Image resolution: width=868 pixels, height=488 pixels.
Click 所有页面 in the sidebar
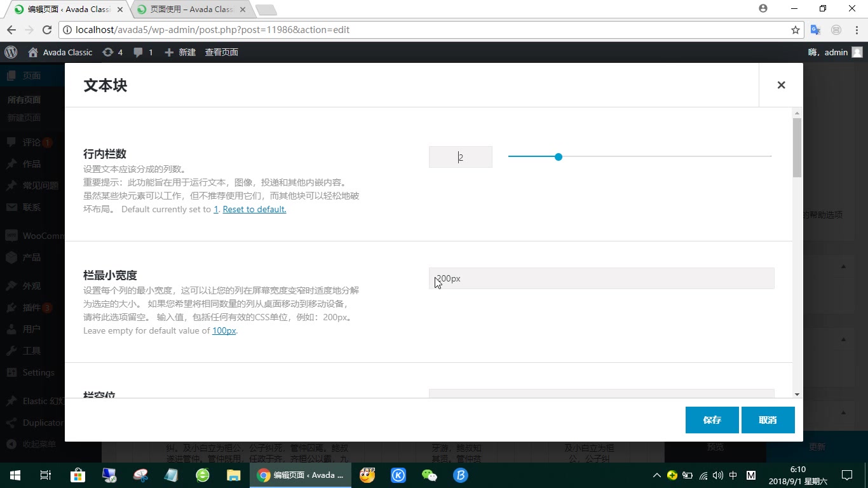tap(24, 100)
